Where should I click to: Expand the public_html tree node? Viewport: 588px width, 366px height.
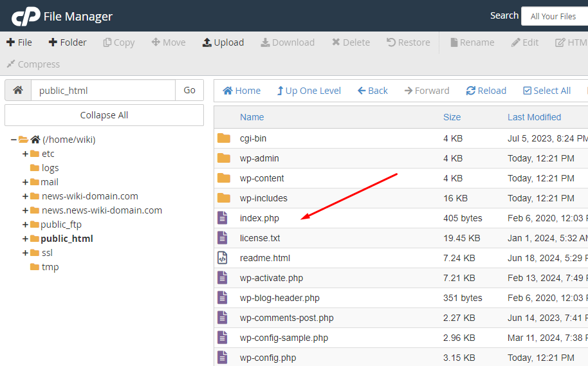pos(25,239)
